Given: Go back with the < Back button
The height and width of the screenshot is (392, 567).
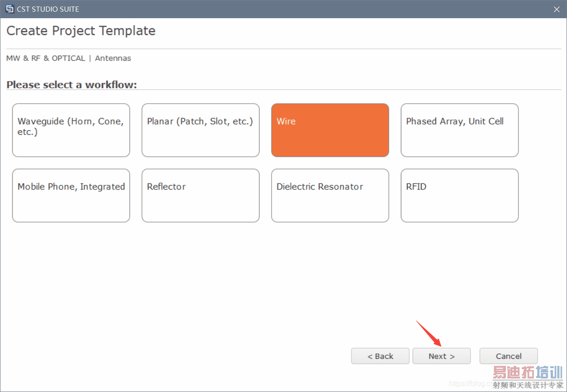Looking at the screenshot, I should [x=380, y=356].
